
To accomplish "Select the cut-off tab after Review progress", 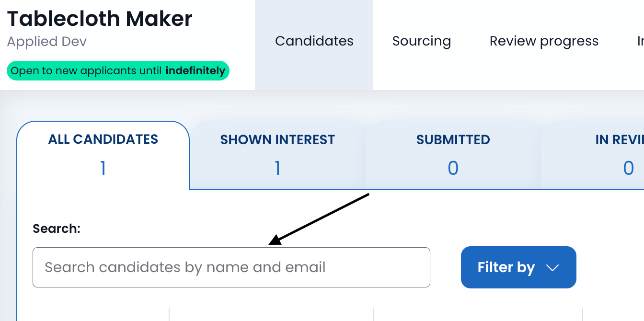I will point(640,41).
